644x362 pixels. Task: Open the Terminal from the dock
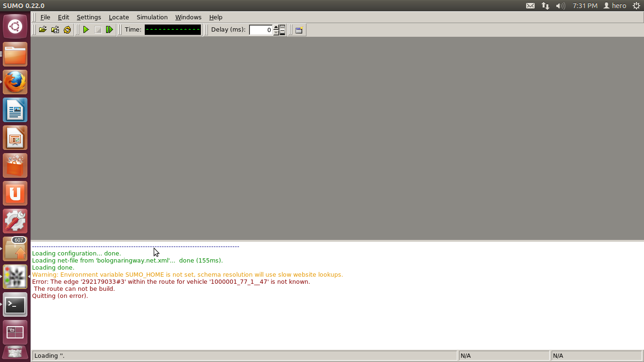(15, 305)
